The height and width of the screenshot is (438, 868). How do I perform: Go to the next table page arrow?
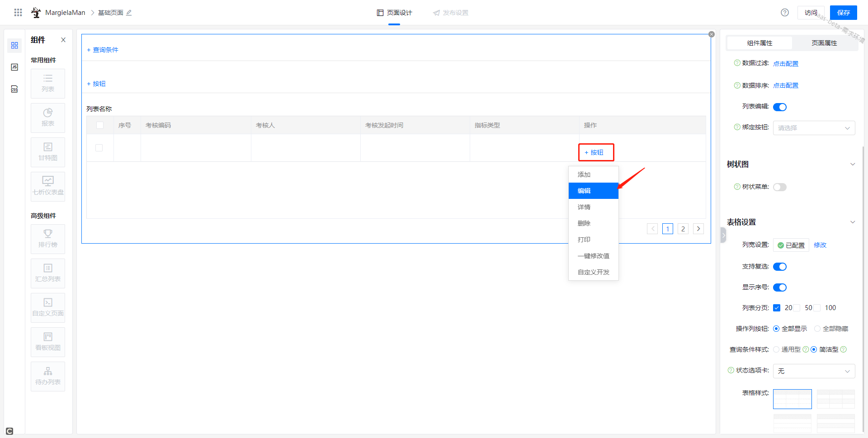pos(698,229)
